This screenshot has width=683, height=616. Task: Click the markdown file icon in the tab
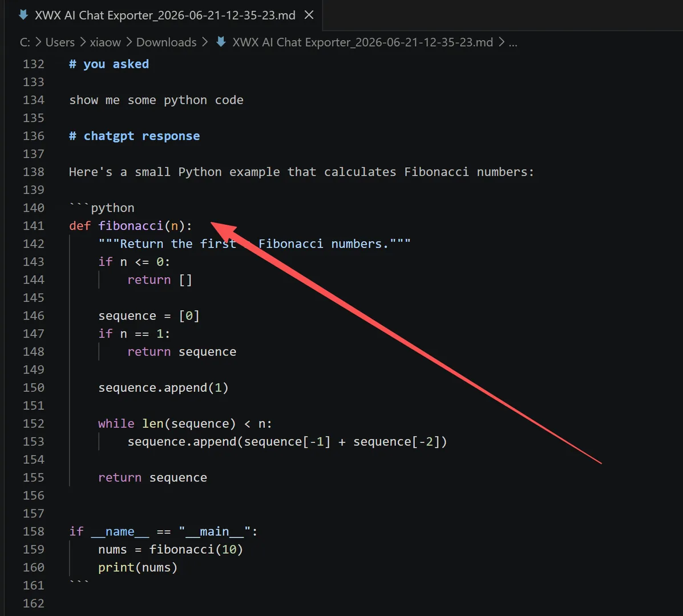tap(23, 15)
